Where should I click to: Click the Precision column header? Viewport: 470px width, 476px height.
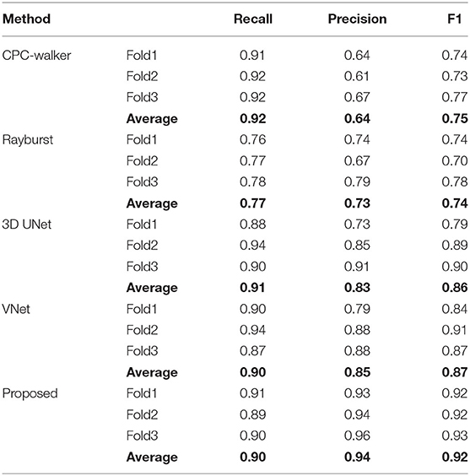(x=358, y=19)
